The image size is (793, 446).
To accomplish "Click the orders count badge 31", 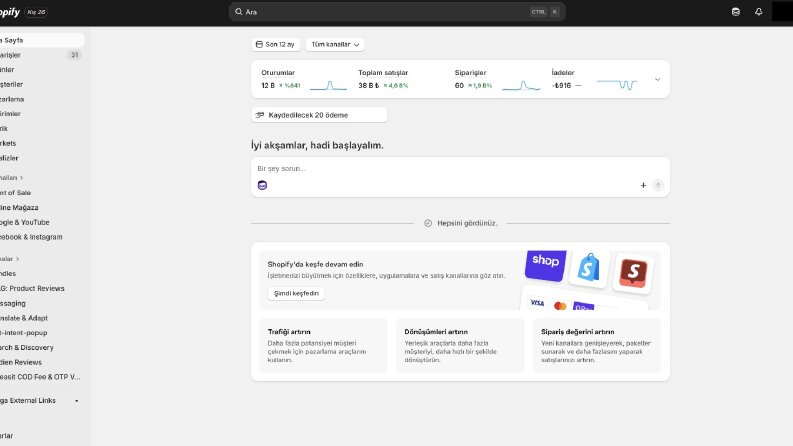I will [74, 55].
